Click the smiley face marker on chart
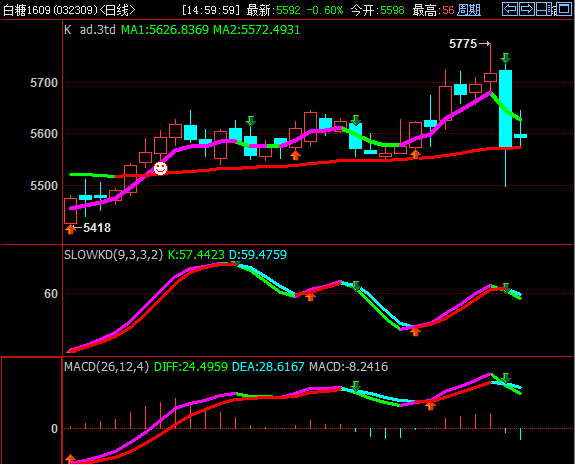 [x=160, y=168]
